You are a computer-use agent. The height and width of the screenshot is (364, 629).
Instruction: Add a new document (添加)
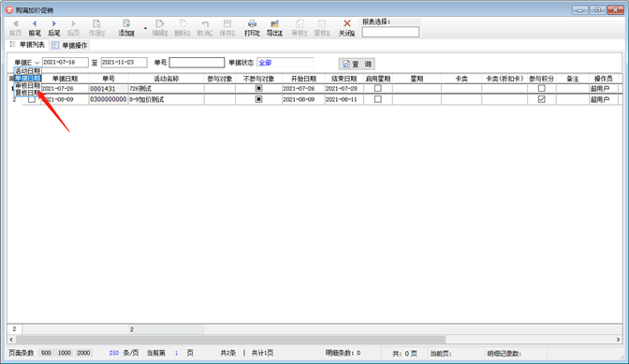coord(126,28)
